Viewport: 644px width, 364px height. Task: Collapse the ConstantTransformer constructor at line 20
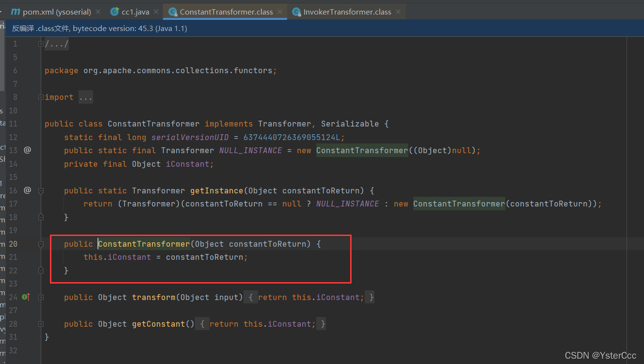41,244
